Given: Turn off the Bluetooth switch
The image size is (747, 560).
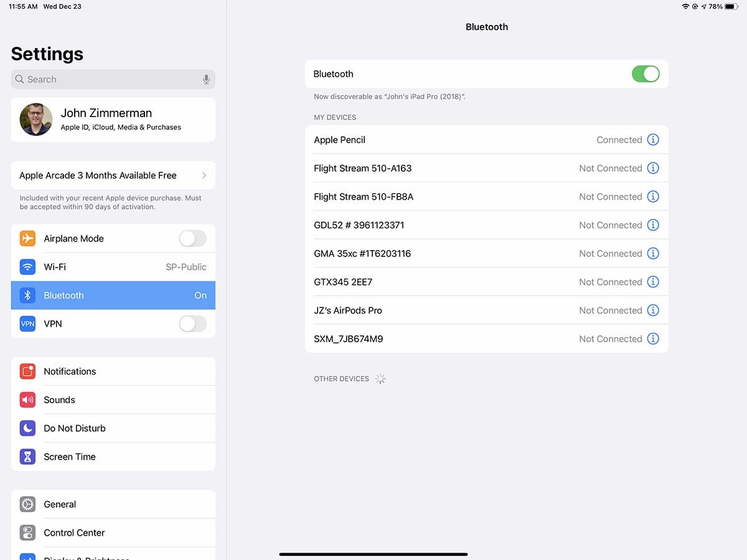Looking at the screenshot, I should [645, 74].
